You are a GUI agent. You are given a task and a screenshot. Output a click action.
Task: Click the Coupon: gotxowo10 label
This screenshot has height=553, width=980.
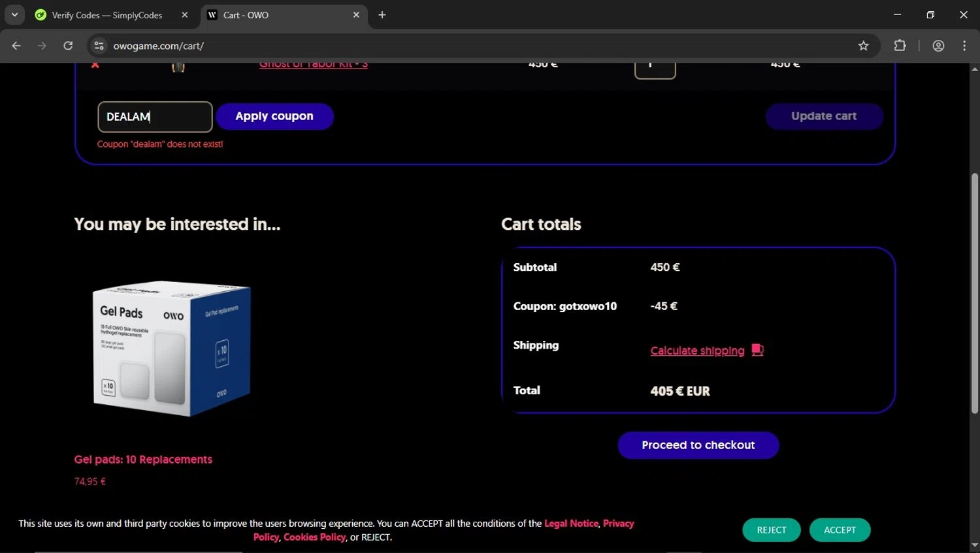pyautogui.click(x=565, y=306)
